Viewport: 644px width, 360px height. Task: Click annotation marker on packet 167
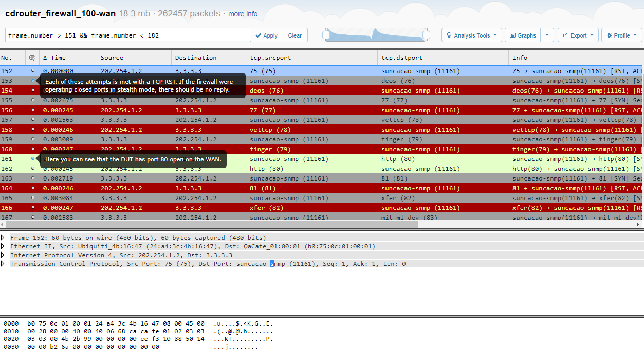point(33,218)
